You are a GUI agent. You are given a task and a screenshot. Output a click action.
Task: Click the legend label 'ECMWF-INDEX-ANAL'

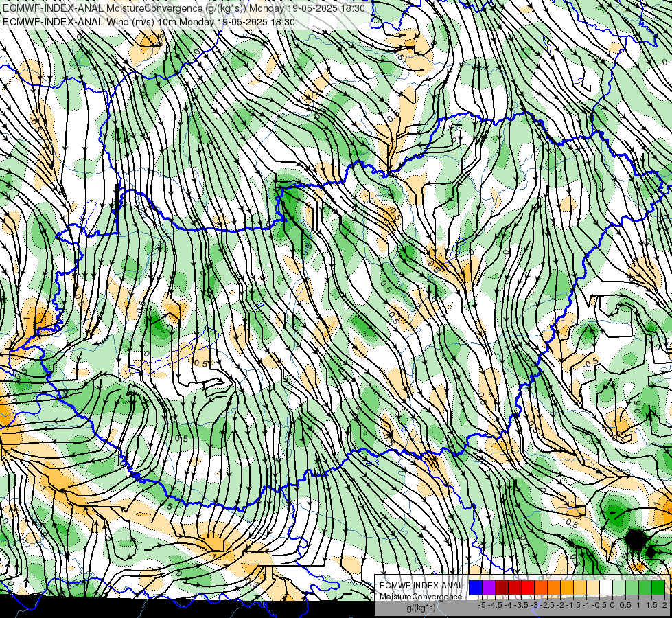[421, 586]
